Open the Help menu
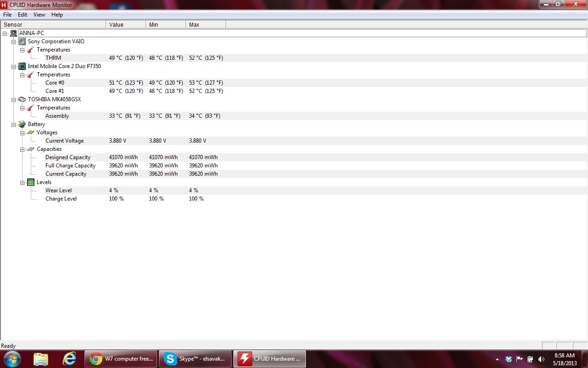The height and width of the screenshot is (368, 588). [57, 15]
